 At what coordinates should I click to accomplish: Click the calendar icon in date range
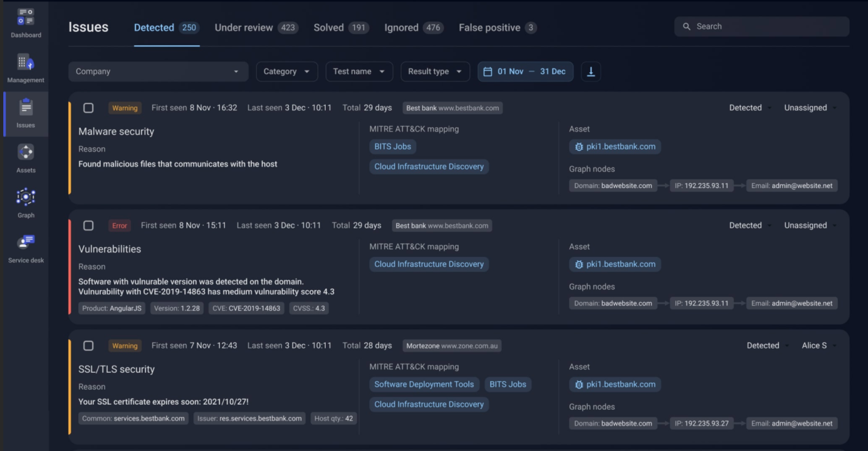pos(487,72)
